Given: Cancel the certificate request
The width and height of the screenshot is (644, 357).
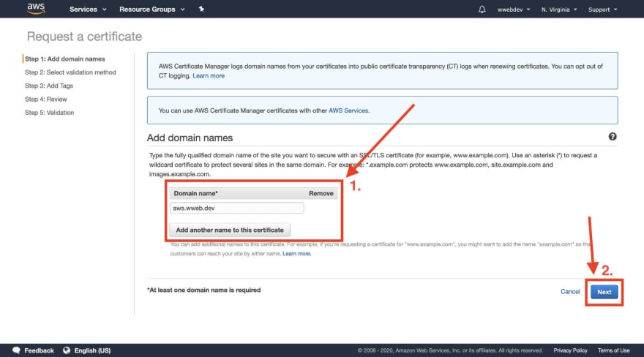Looking at the screenshot, I should click(570, 291).
